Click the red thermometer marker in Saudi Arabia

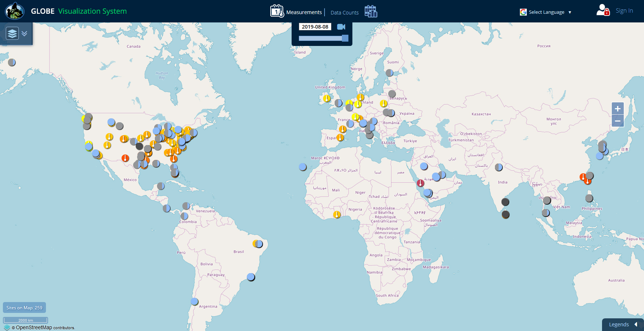(x=420, y=183)
